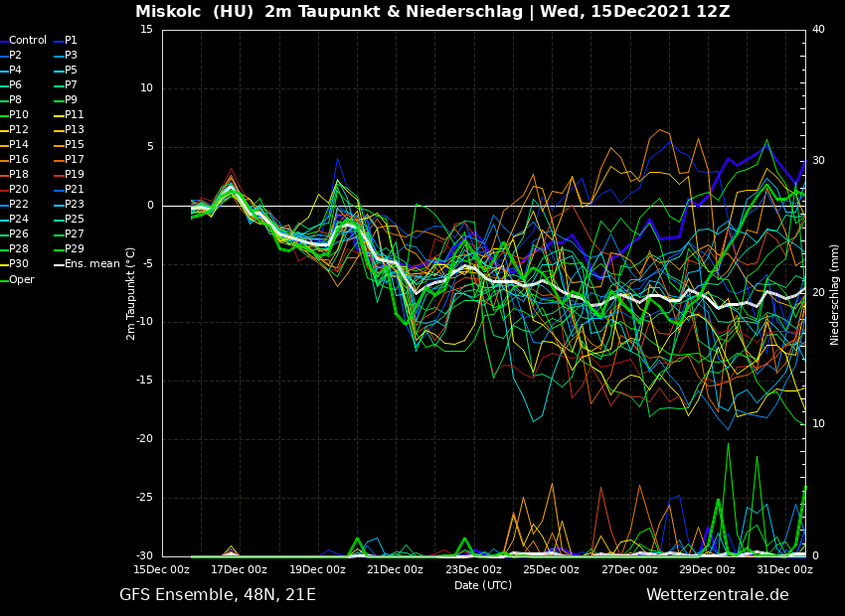Select the P15 legend entry
Image resolution: width=845 pixels, height=616 pixels.
(x=75, y=145)
